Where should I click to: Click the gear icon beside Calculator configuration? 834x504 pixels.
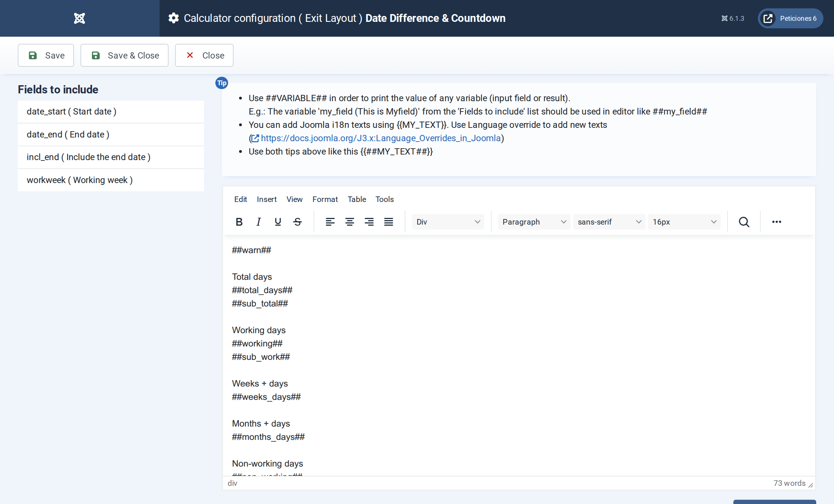coord(173,18)
